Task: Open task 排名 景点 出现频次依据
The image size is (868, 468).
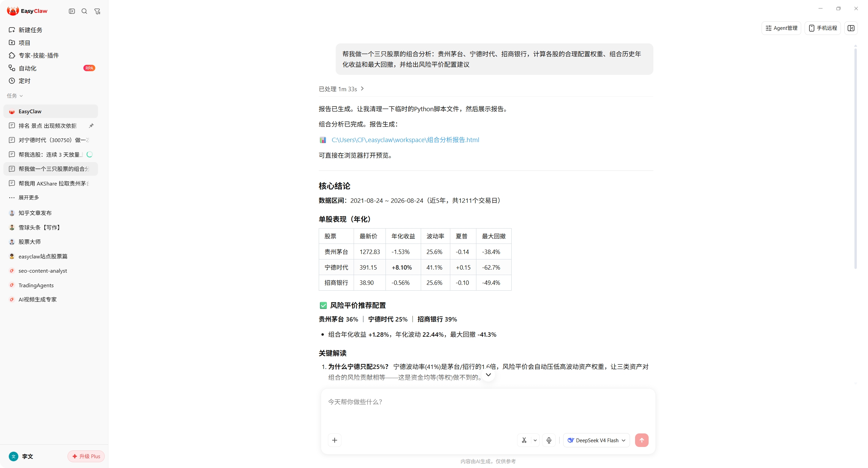Action: (51, 126)
